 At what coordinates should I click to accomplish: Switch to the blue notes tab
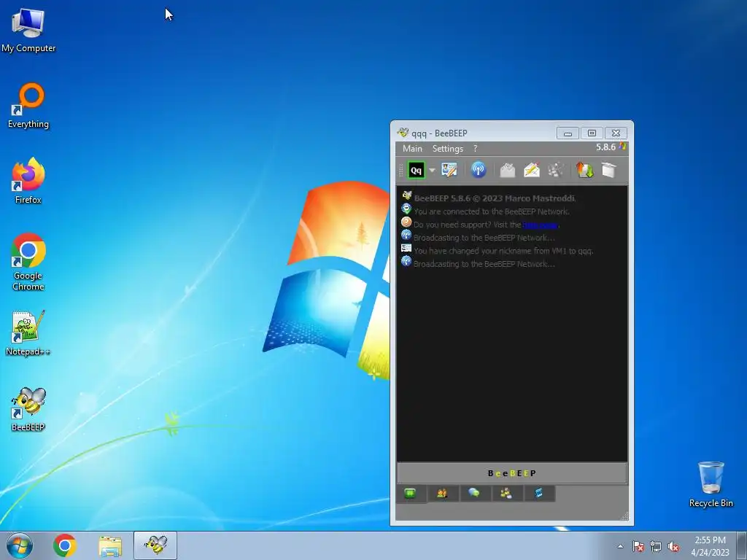point(538,494)
